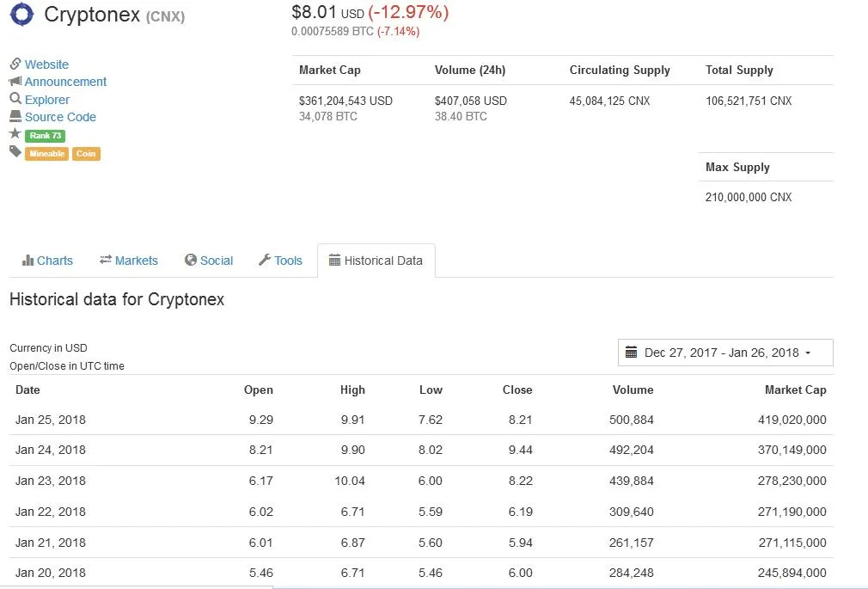
Task: Click the Coin tag
Action: [86, 153]
